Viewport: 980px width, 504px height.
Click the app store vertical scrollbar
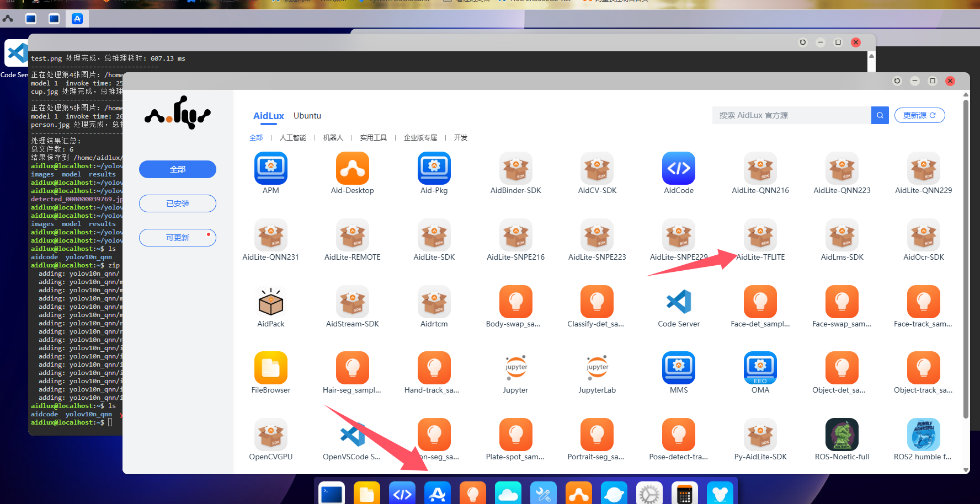pos(966,259)
